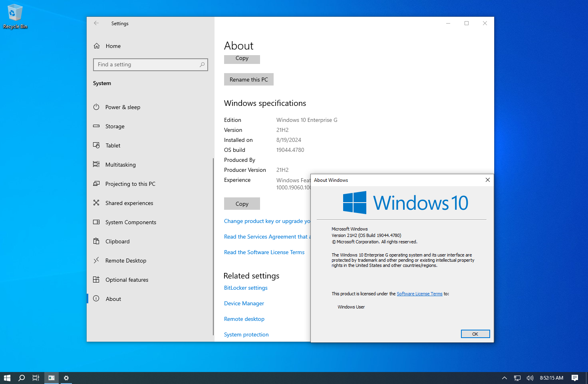Screen dimensions: 588x384
Task: Open the Recycle Bin desktop icon
Action: [x=15, y=16]
